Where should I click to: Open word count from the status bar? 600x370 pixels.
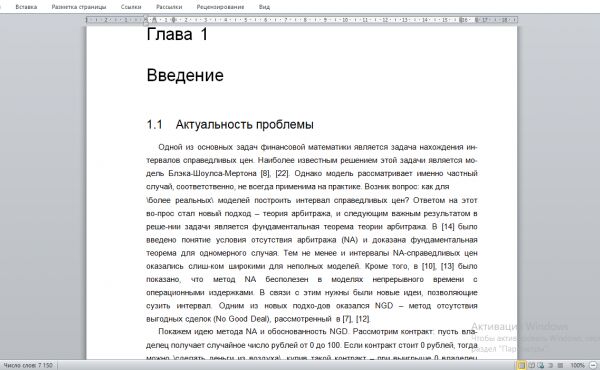pyautogui.click(x=28, y=365)
